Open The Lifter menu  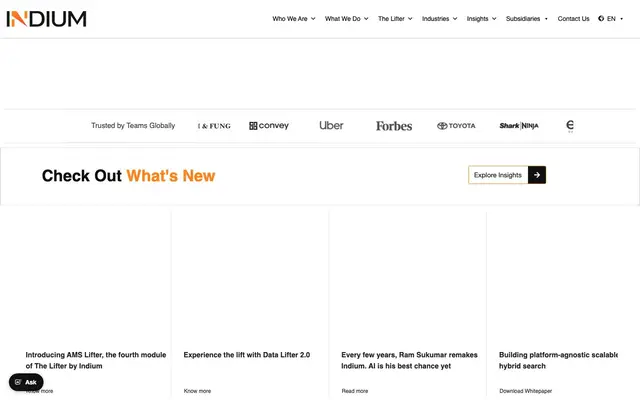[391, 19]
